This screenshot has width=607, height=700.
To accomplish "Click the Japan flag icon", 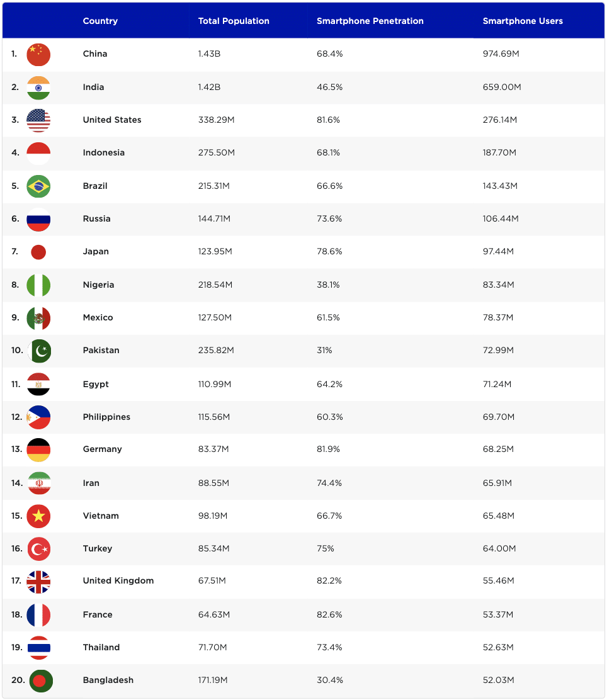I will [x=38, y=252].
